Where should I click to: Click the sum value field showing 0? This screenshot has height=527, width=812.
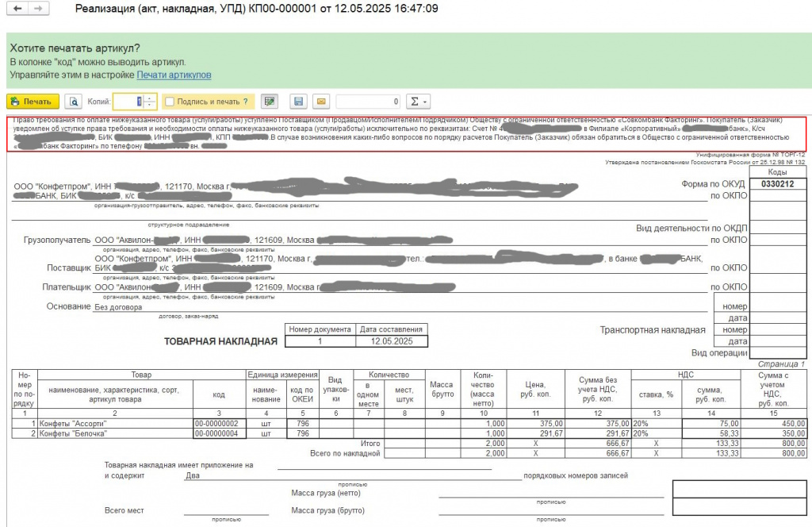coord(368,102)
